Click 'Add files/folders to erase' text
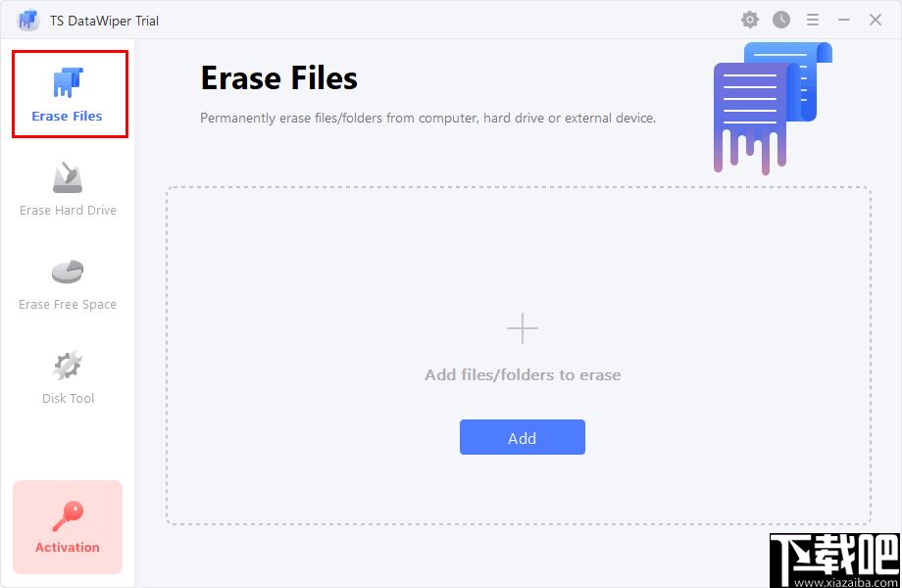 click(x=523, y=374)
